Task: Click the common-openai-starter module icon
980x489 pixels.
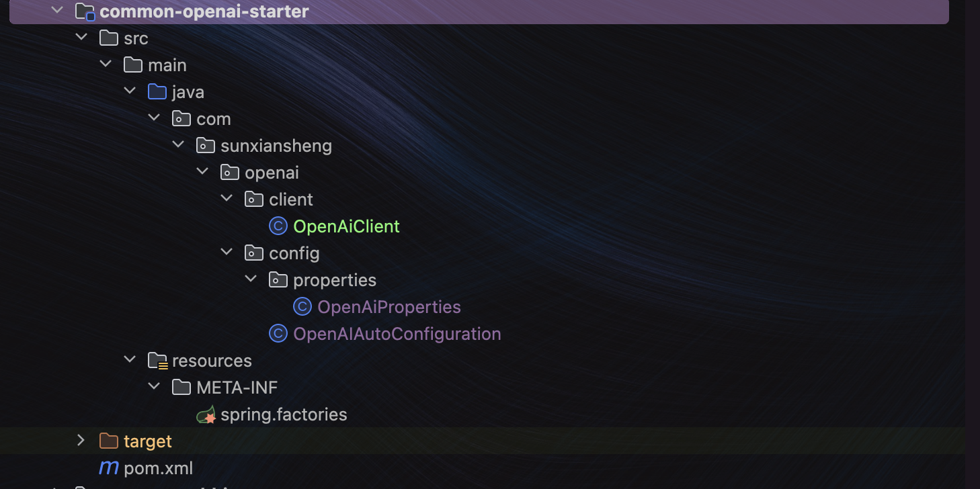Action: tap(85, 11)
